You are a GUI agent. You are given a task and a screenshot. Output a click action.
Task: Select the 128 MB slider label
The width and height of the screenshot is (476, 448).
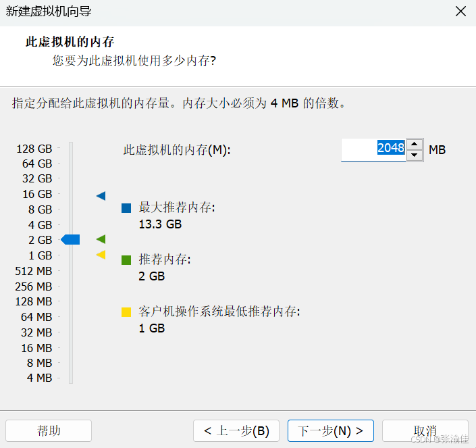pos(34,301)
